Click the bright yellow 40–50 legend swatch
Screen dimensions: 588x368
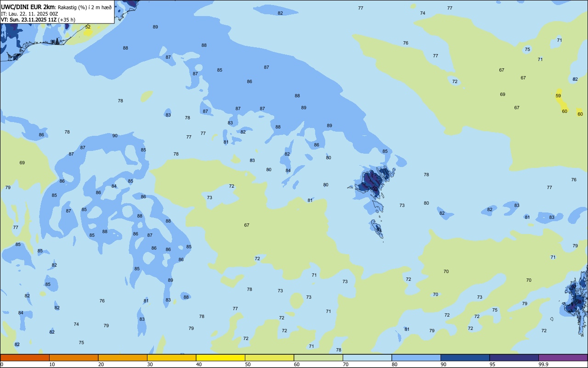(220, 357)
